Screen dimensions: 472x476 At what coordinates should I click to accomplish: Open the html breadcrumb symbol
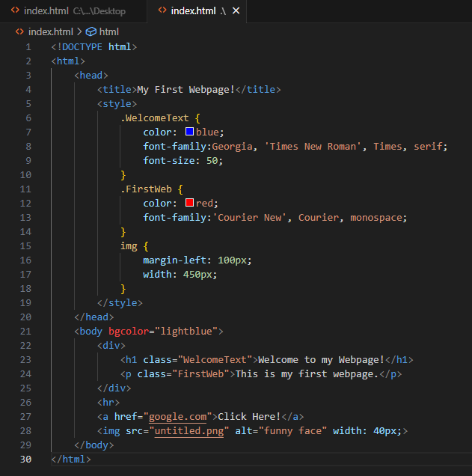tap(108, 31)
